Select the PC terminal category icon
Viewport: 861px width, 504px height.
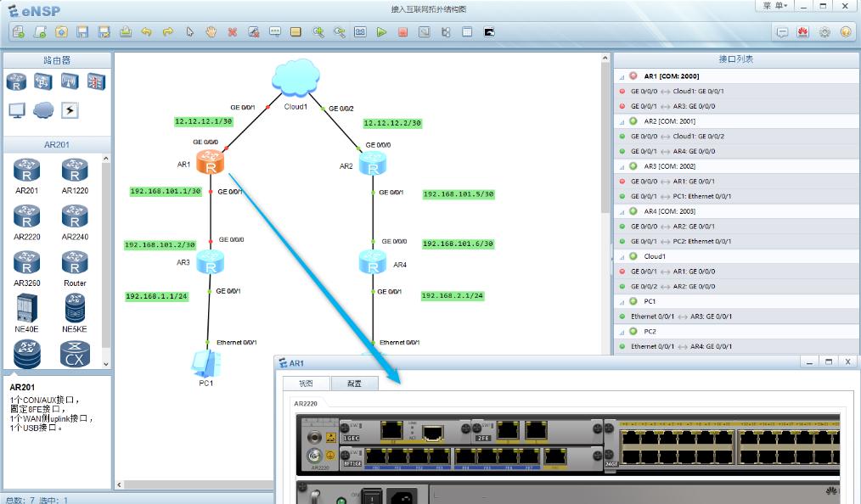pos(16,110)
